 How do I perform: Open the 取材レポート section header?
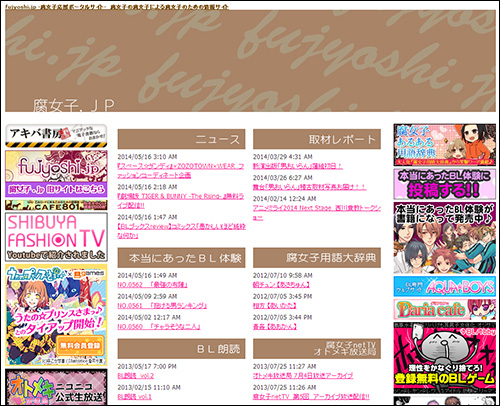click(x=317, y=139)
